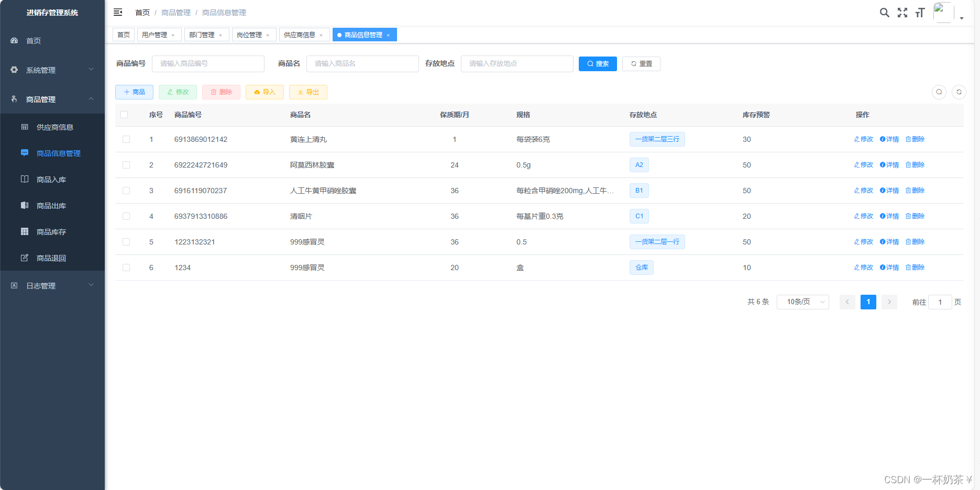Open 商品退回 sidebar item
Screen dimensions: 980x490
click(x=52, y=258)
